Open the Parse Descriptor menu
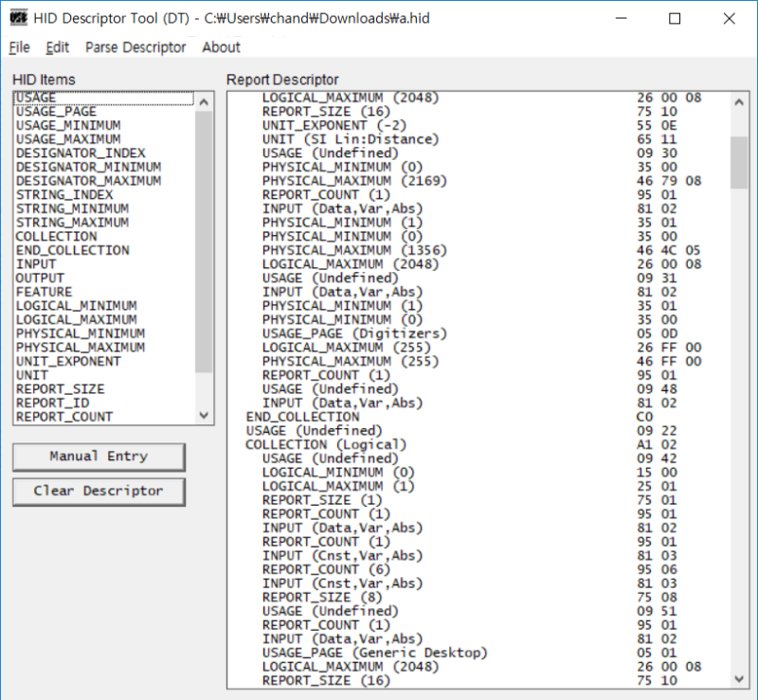Screen dimensions: 758x700 135,47
